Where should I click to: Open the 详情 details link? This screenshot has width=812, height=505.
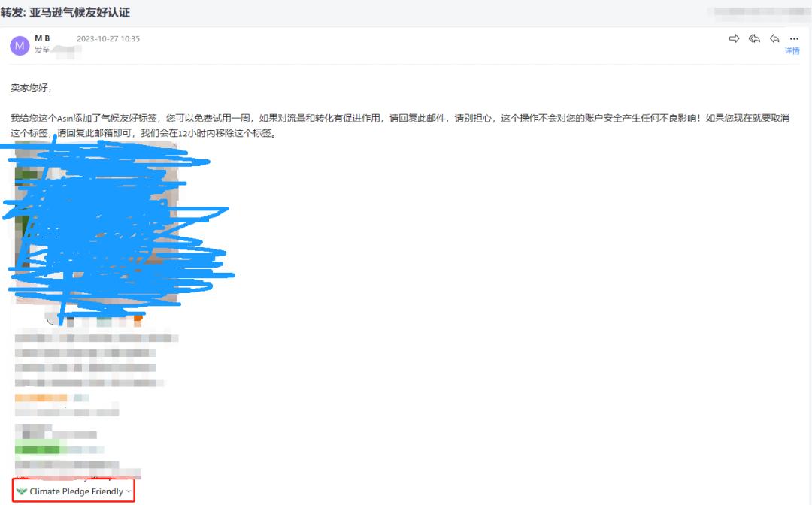[792, 50]
